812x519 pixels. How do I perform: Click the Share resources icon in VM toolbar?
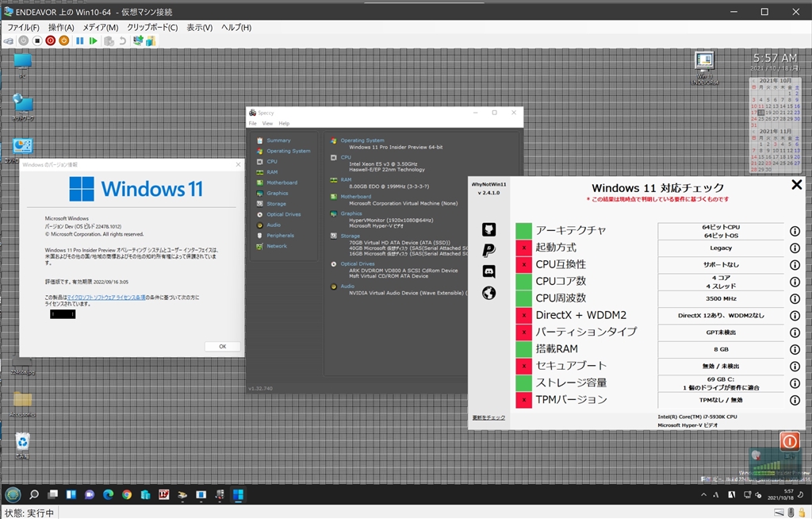[151, 40]
